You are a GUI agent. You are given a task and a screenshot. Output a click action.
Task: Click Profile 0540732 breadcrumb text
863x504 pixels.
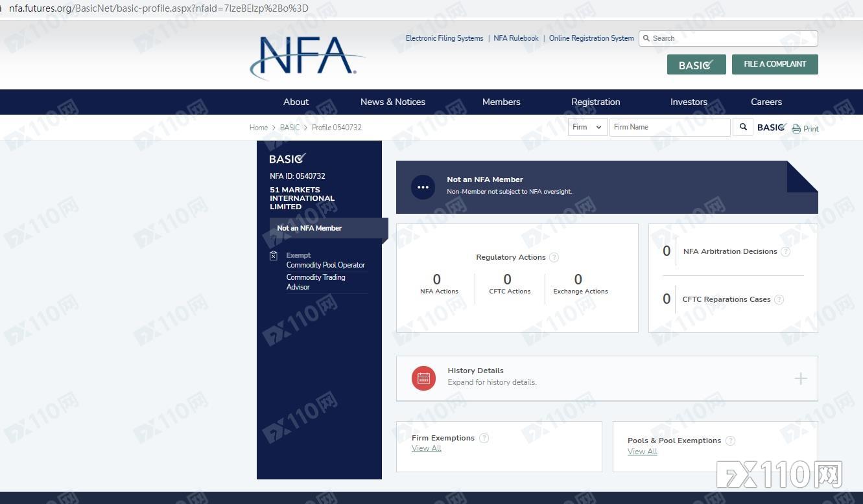point(337,128)
